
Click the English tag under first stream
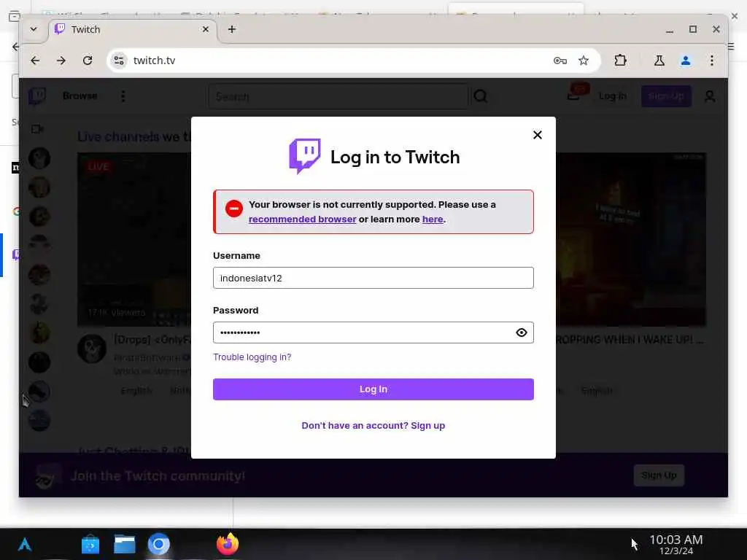(136, 391)
